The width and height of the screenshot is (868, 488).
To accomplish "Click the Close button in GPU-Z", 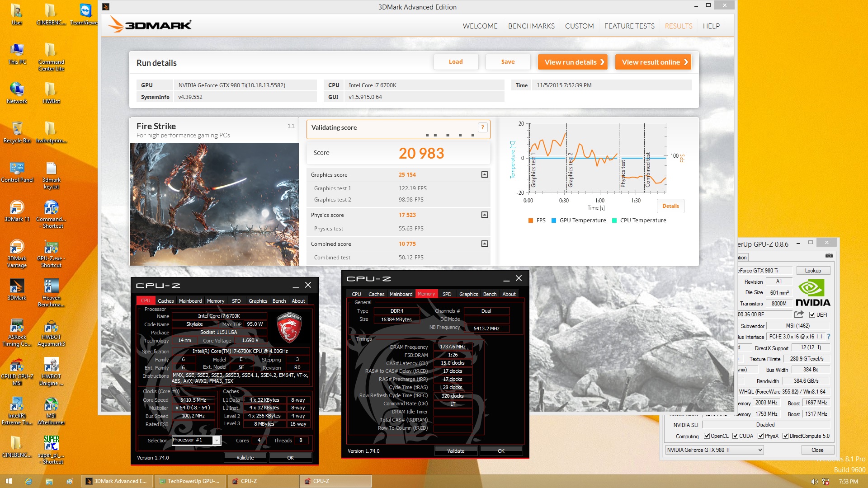I will (x=817, y=450).
